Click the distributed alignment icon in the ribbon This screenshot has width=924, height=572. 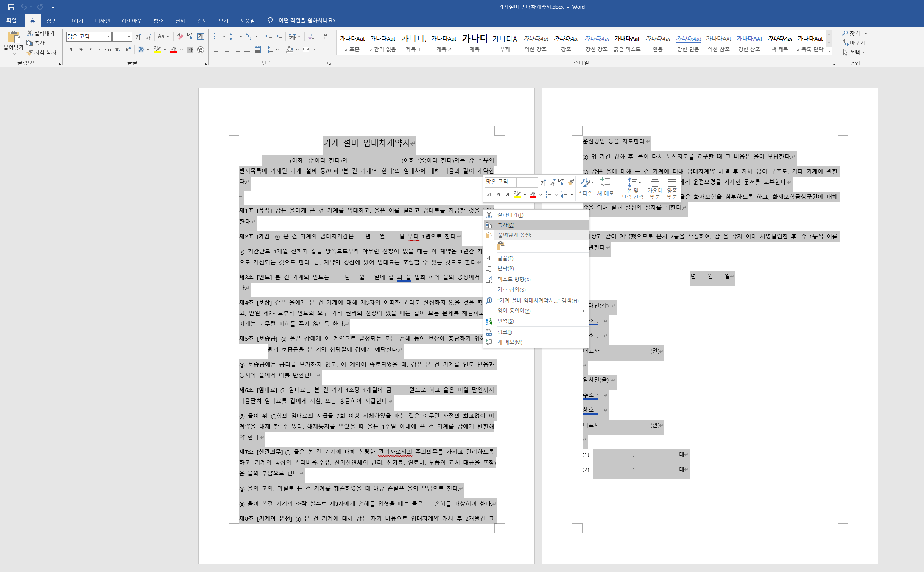257,50
